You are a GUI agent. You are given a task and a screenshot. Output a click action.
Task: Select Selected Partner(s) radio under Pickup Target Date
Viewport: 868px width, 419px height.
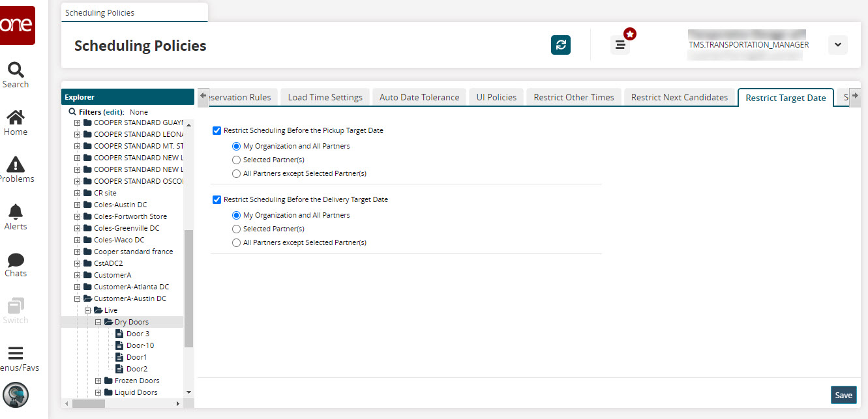click(237, 160)
